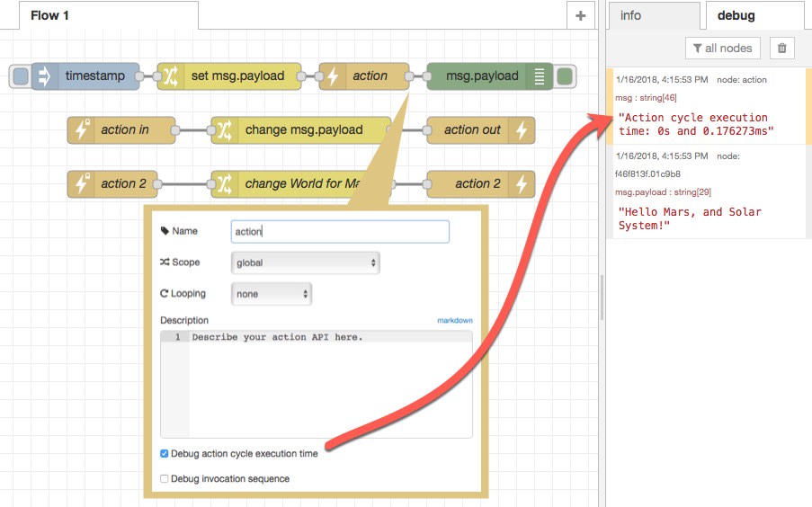The image size is (812, 507).
Task: Click the 'msg.payload : string[29]' label
Action: point(663,192)
